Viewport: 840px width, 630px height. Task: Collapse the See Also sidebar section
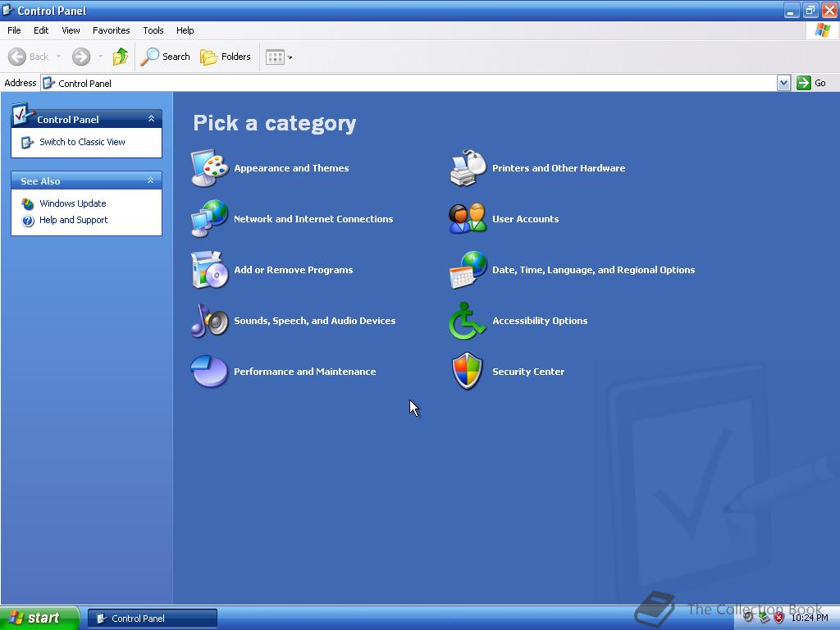point(151,180)
